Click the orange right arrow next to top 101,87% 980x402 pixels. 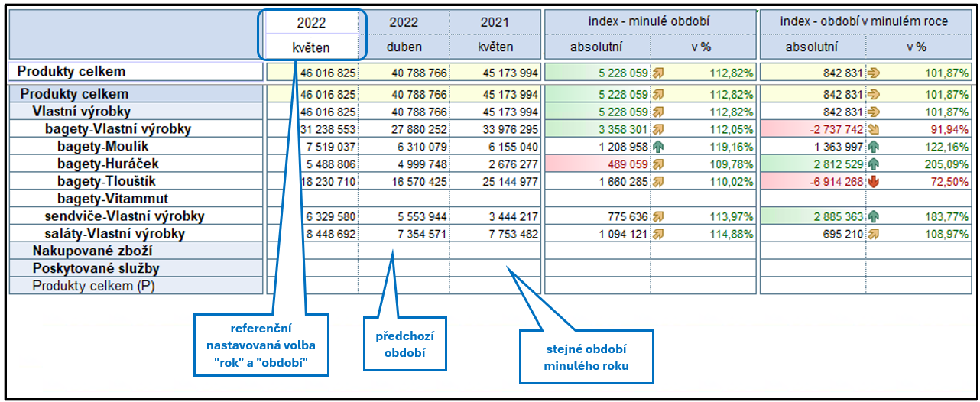(x=874, y=73)
